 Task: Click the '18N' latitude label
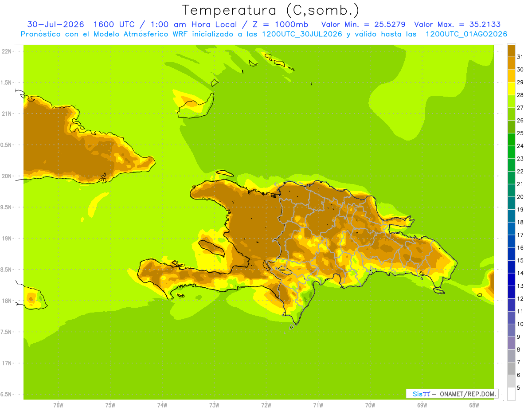tap(7, 301)
